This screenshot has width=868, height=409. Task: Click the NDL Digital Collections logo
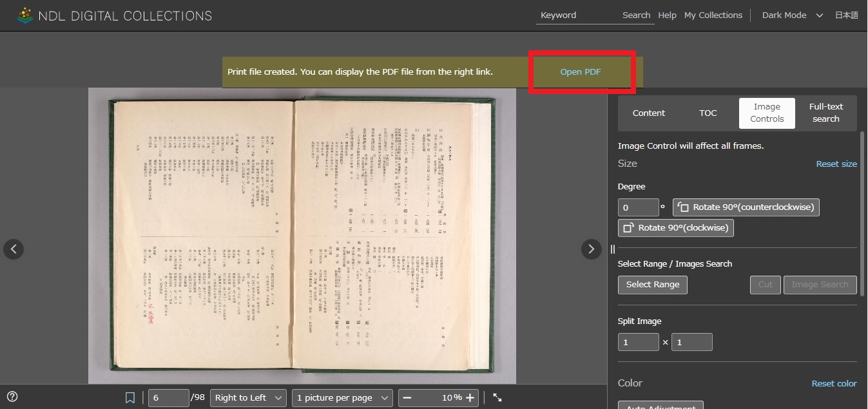(114, 15)
